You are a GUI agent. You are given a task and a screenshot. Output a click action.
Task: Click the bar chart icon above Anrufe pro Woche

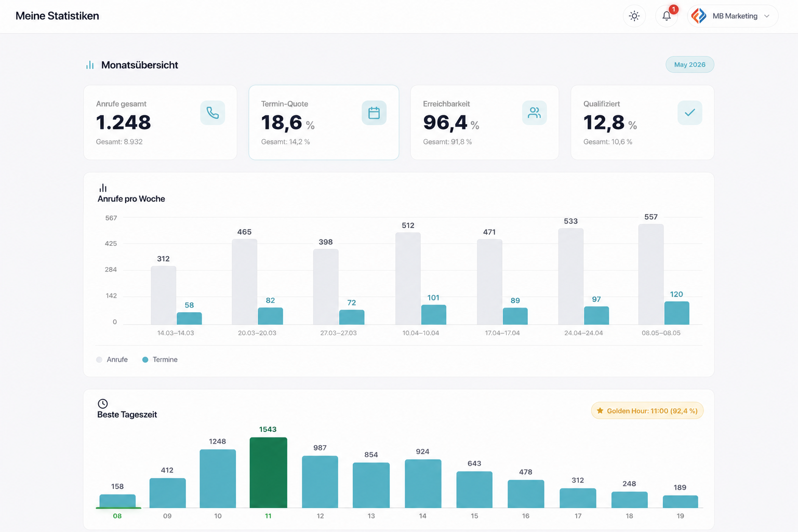pyautogui.click(x=103, y=188)
